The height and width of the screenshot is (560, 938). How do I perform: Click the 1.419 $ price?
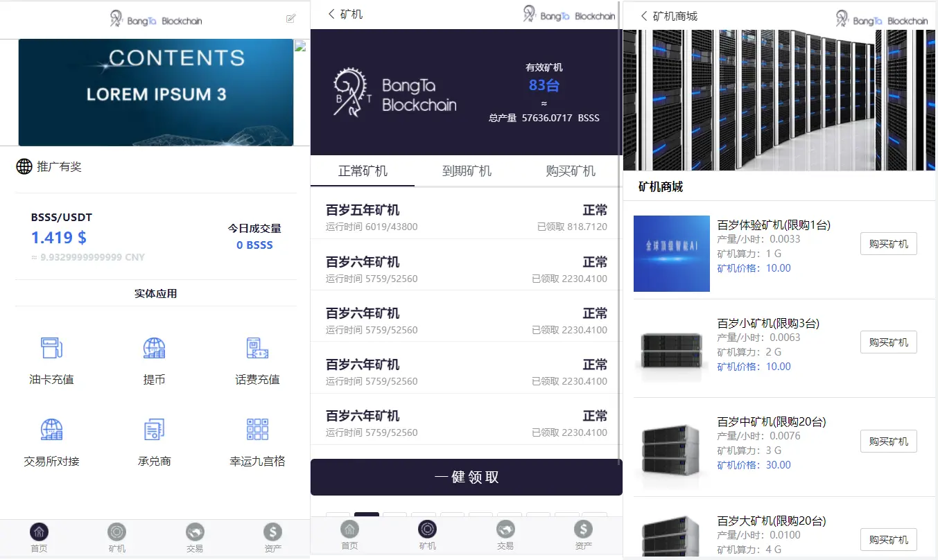coord(59,238)
